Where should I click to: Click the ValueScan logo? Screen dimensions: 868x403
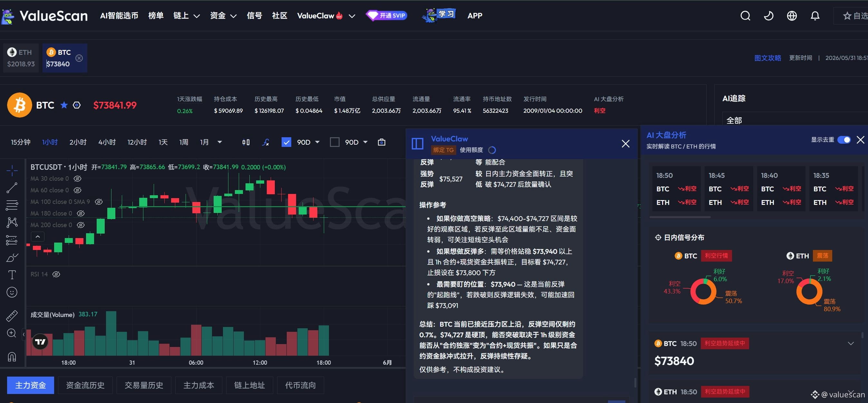pyautogui.click(x=44, y=16)
